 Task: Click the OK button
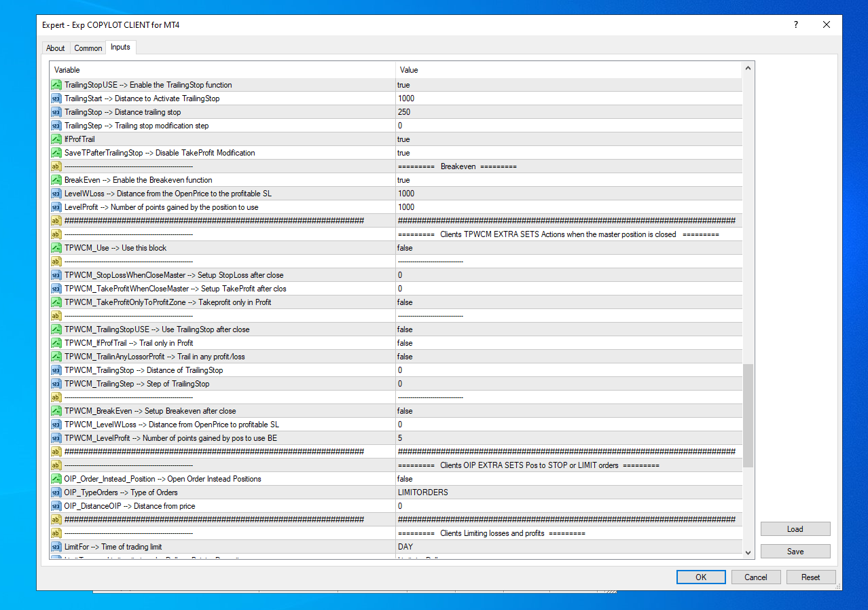(x=701, y=577)
